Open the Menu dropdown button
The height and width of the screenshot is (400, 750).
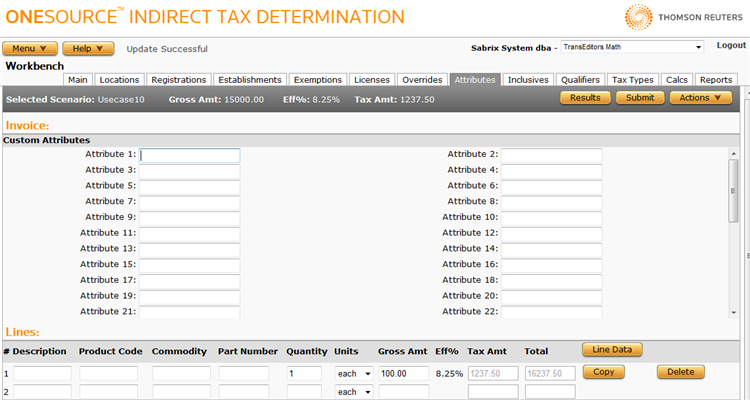click(30, 48)
